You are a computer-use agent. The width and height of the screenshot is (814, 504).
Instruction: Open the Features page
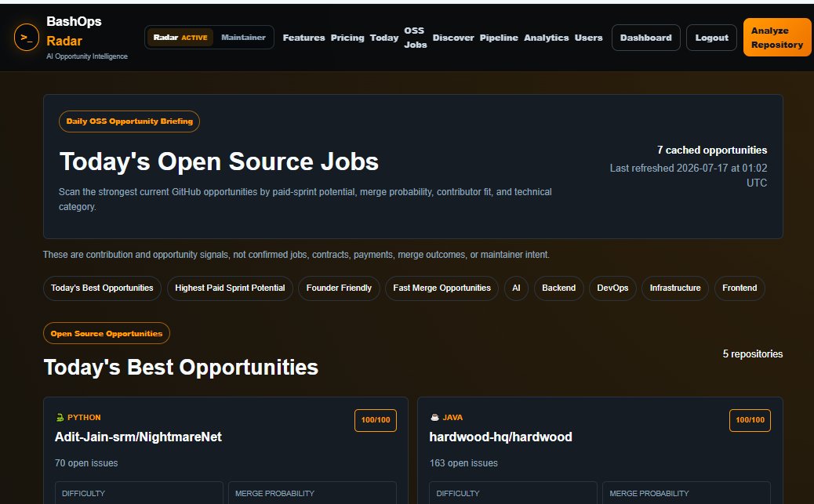(303, 38)
